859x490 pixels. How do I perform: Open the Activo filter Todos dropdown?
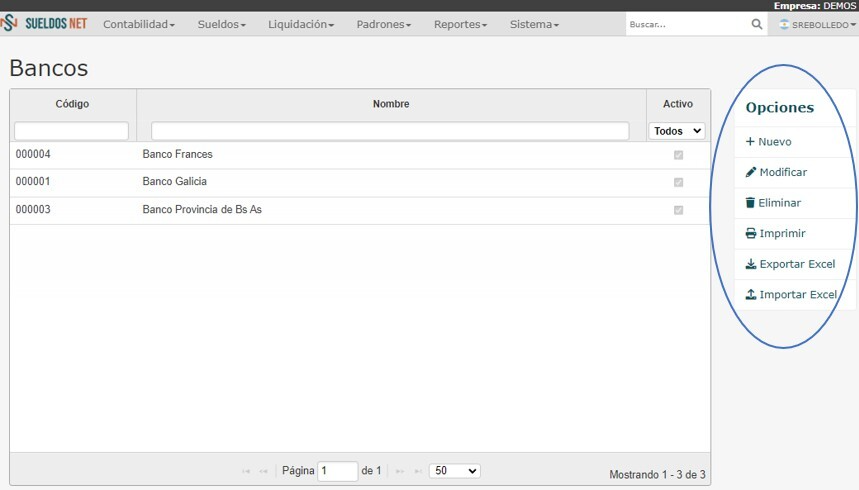pos(677,131)
